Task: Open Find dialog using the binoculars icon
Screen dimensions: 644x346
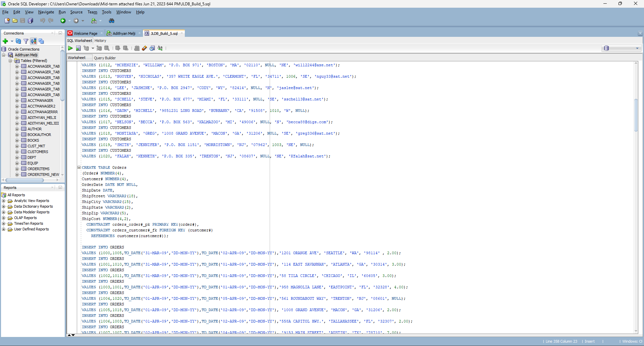Action: [112, 20]
